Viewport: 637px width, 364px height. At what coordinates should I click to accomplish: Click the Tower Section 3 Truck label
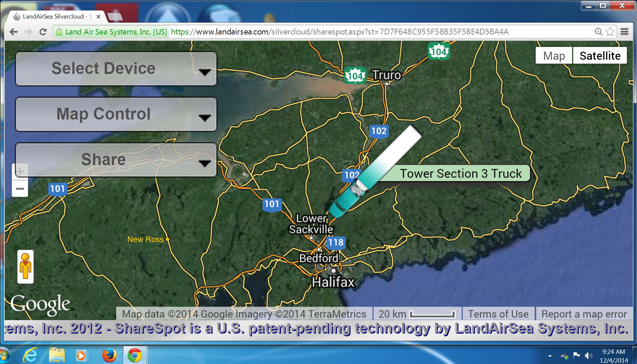461,174
